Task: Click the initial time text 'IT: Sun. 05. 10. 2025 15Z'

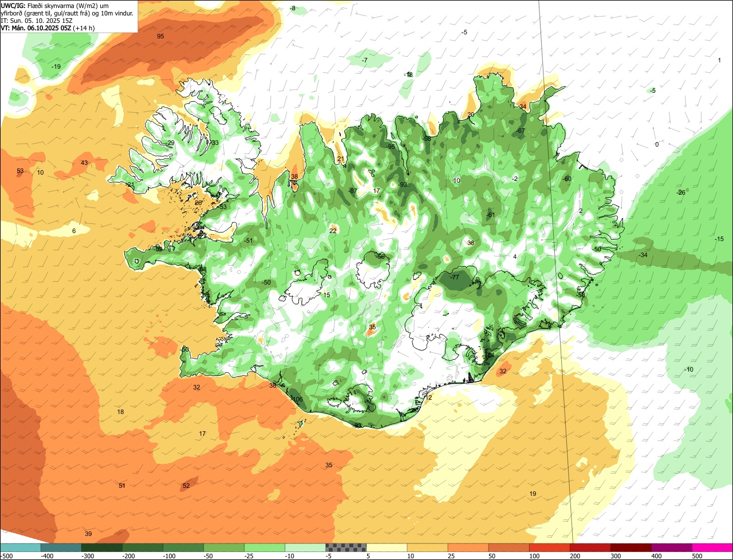Action: 37,20
